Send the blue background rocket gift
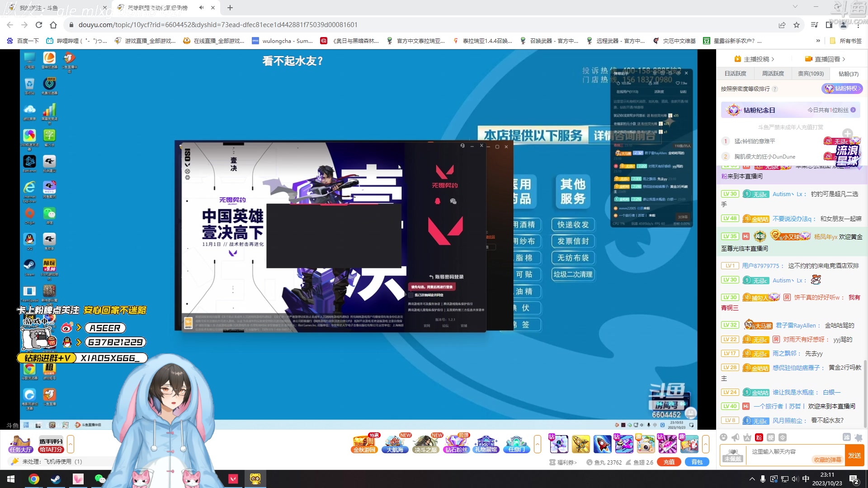The height and width of the screenshot is (488, 868). [x=602, y=444]
